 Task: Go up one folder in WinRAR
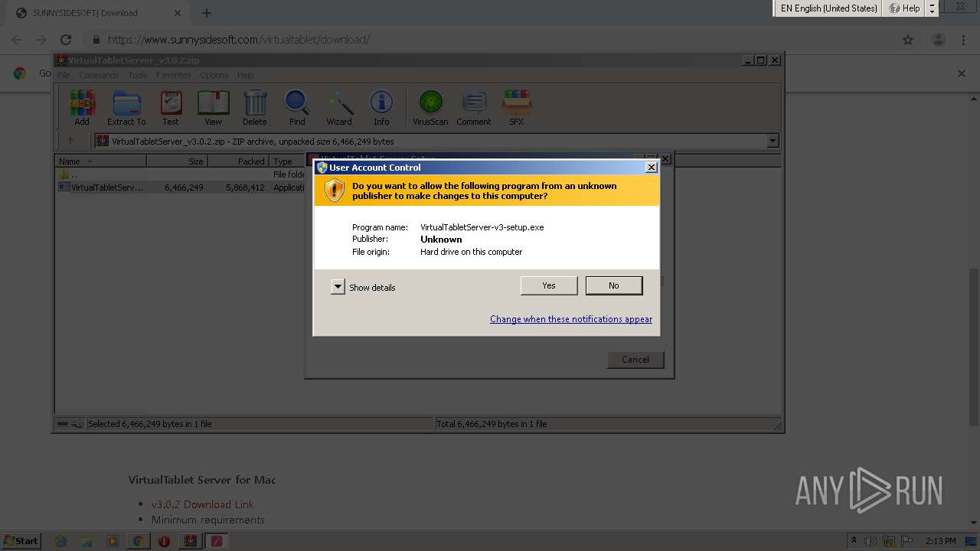[x=70, y=141]
